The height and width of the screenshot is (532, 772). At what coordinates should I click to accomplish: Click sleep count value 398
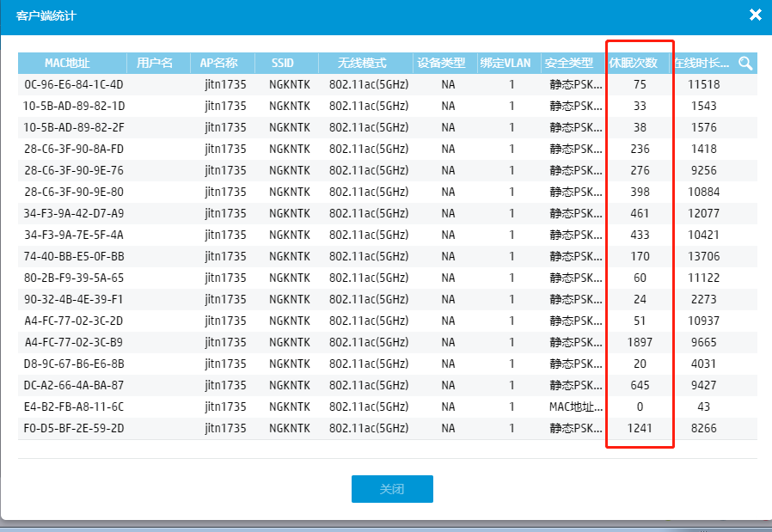click(x=640, y=192)
